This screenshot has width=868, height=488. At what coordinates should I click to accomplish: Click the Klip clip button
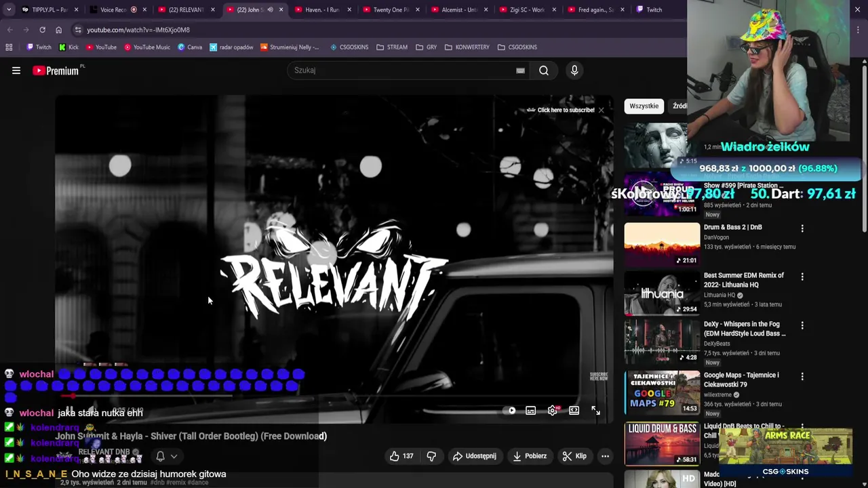(x=574, y=456)
